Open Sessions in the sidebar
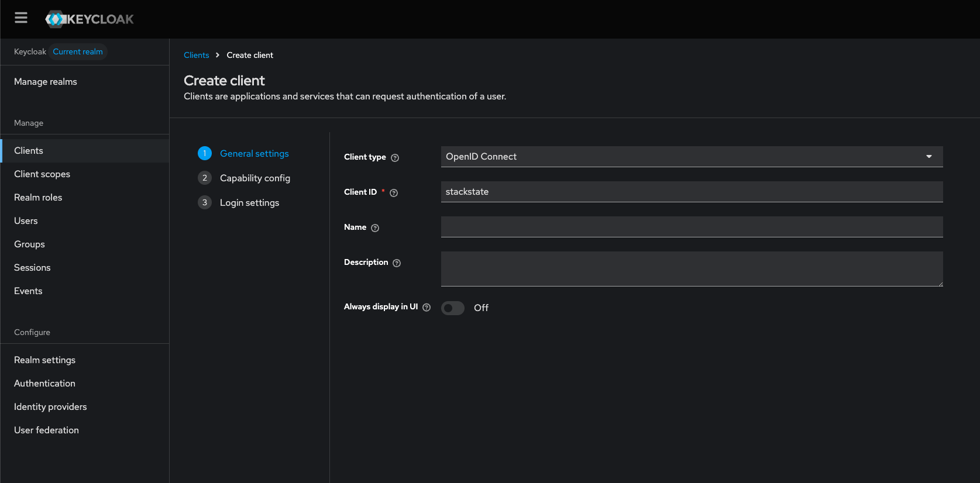The width and height of the screenshot is (980, 483). (x=85, y=268)
